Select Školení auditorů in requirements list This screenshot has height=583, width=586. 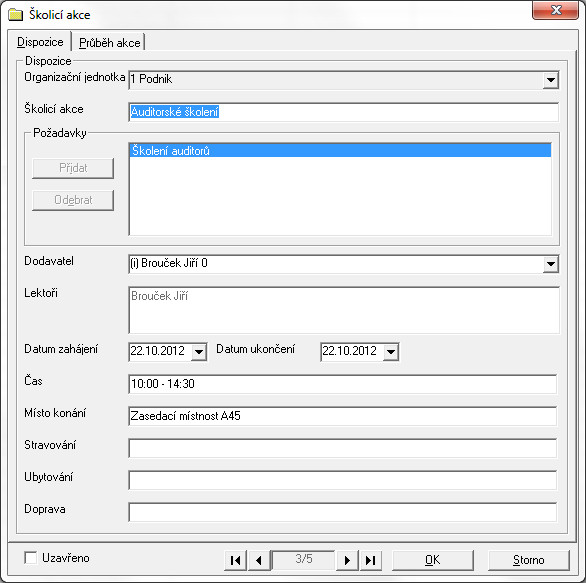pos(340,150)
